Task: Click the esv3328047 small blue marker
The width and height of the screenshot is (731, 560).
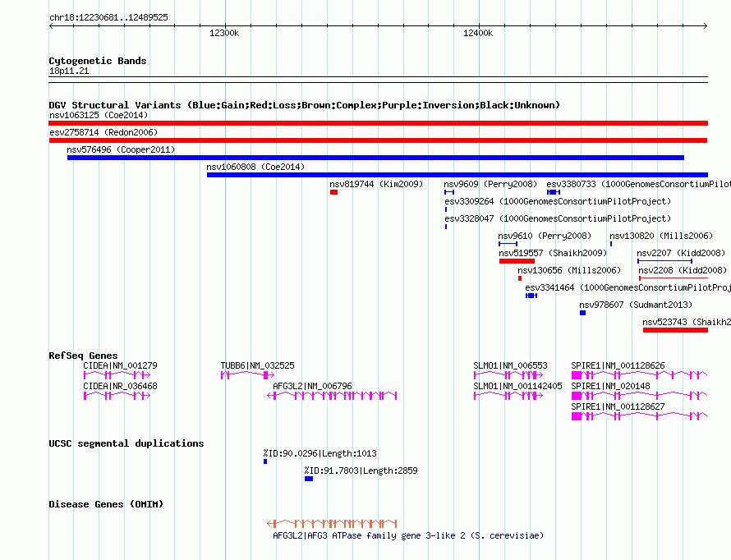Action: [x=446, y=227]
